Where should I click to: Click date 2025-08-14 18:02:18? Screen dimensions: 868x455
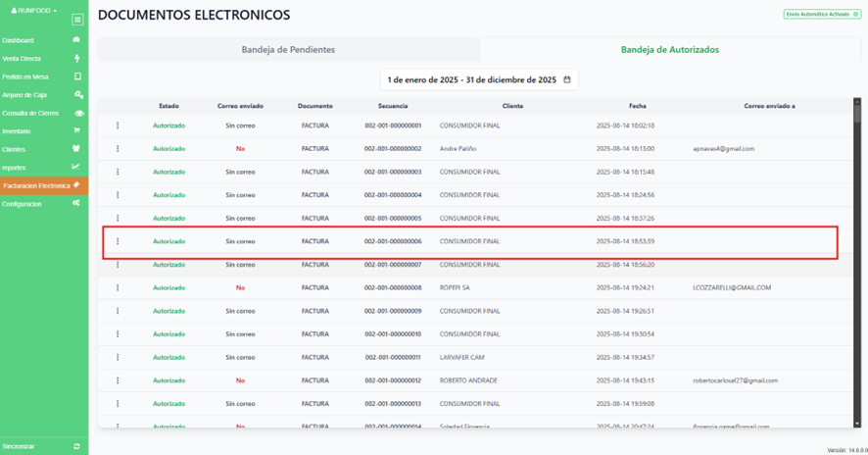pos(626,126)
